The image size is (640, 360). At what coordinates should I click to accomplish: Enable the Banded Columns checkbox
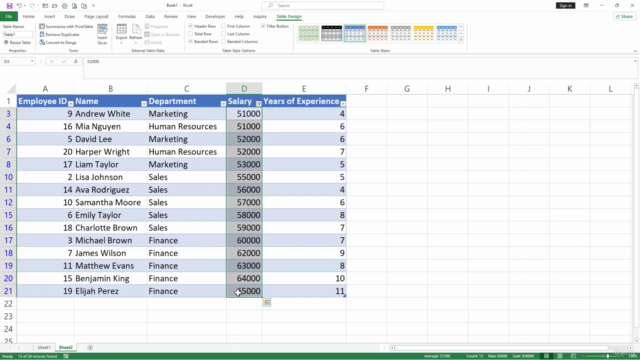tap(224, 42)
